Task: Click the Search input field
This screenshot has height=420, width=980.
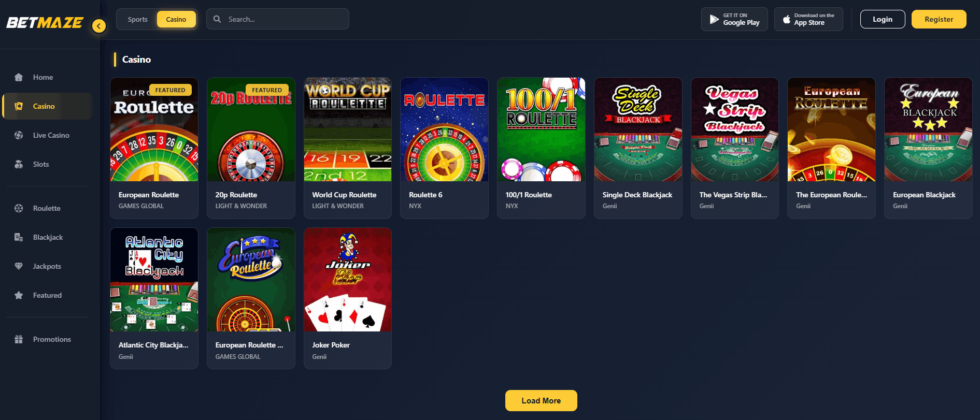Action: 278,19
